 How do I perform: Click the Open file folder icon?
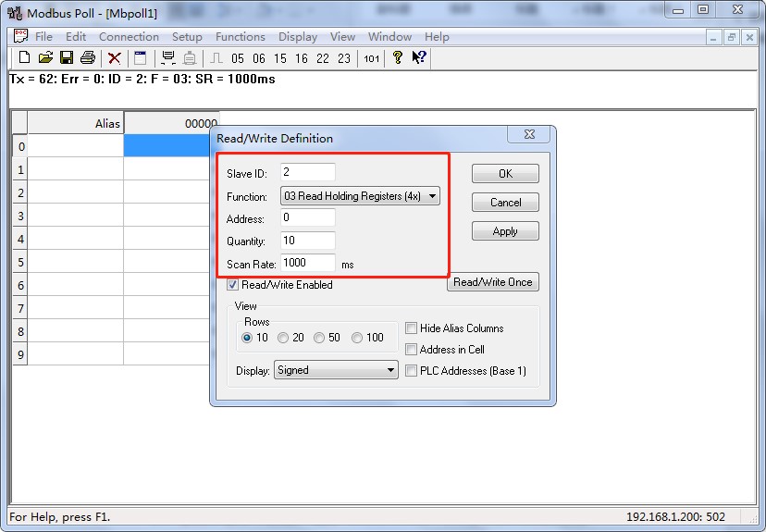click(x=45, y=58)
